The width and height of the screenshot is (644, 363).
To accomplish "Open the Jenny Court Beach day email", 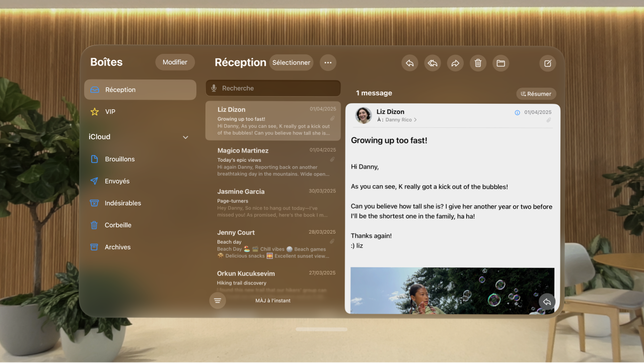I will point(273,243).
